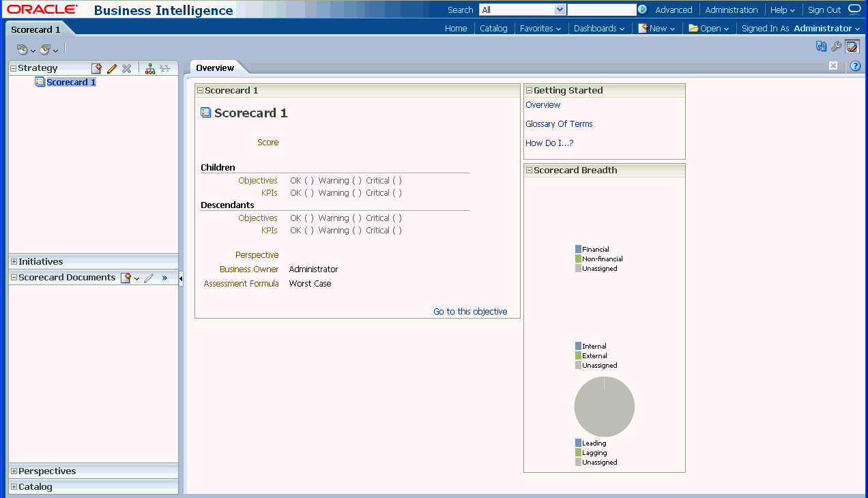Viewport: 868px width, 498px height.
Task: Open the Search scope All dropdown
Action: click(x=523, y=10)
